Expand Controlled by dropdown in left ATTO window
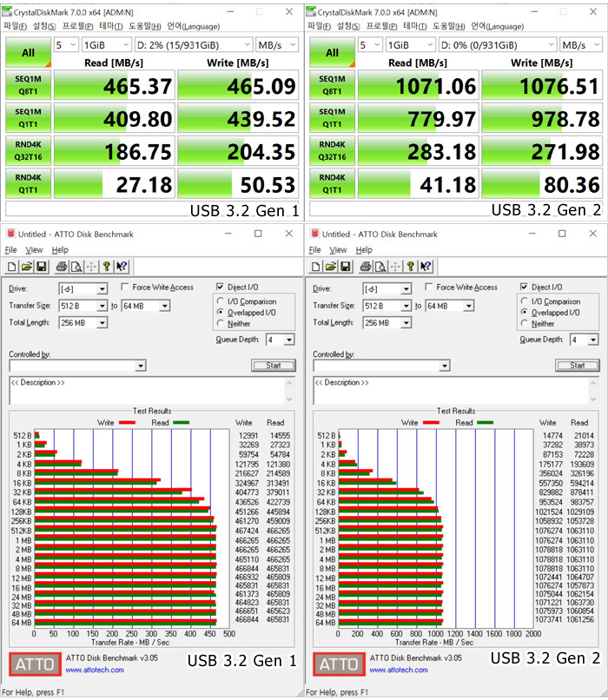This screenshot has height=700, width=608. pyautogui.click(x=141, y=367)
